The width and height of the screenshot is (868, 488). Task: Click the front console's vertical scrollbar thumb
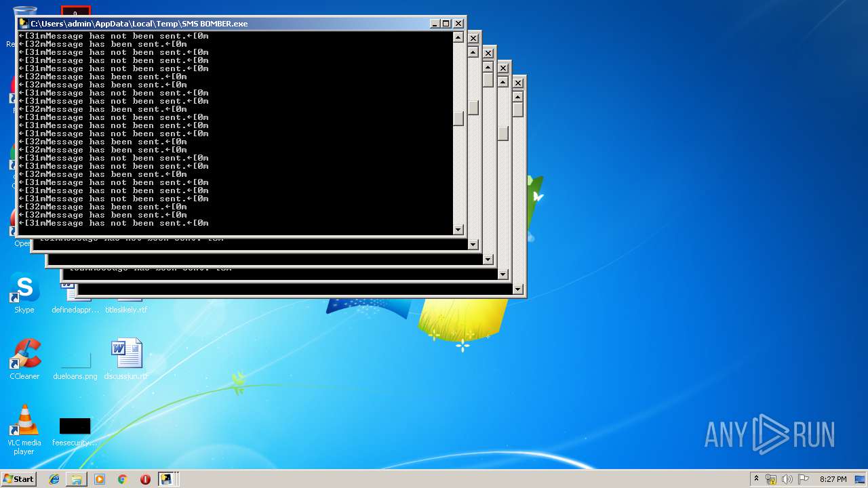pos(458,119)
